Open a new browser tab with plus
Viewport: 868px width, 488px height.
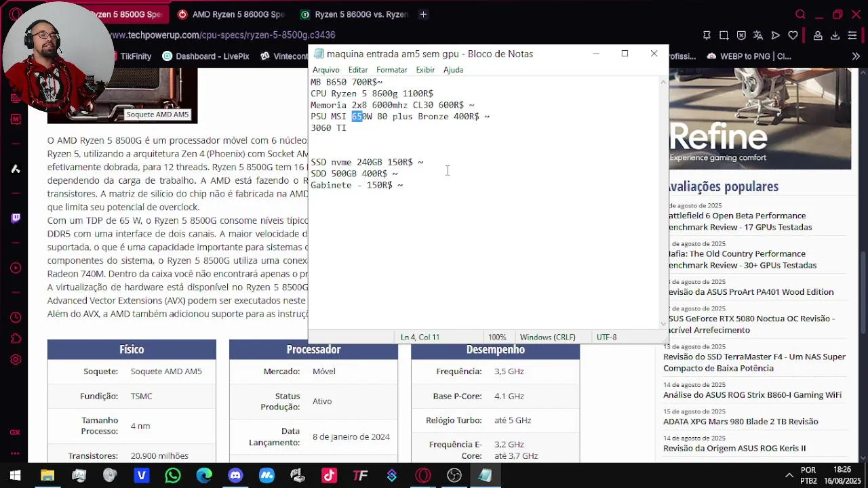coord(423,14)
